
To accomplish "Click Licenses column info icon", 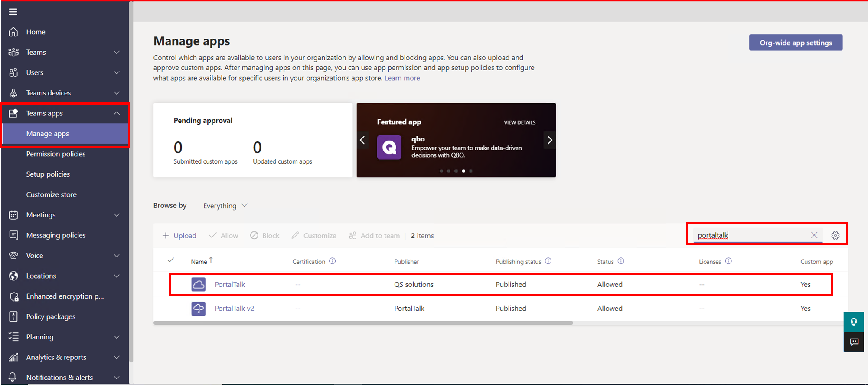I will tap(728, 261).
